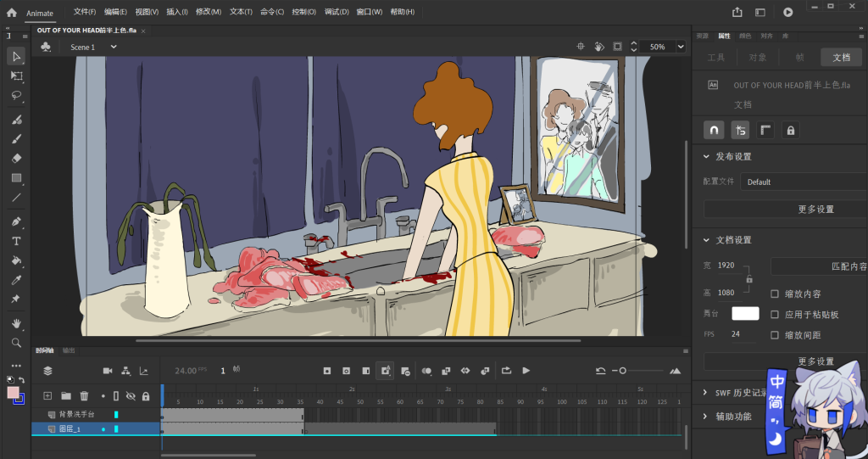Toggle loop playback in the timeline
Image resolution: width=868 pixels, height=459 pixels.
click(506, 371)
